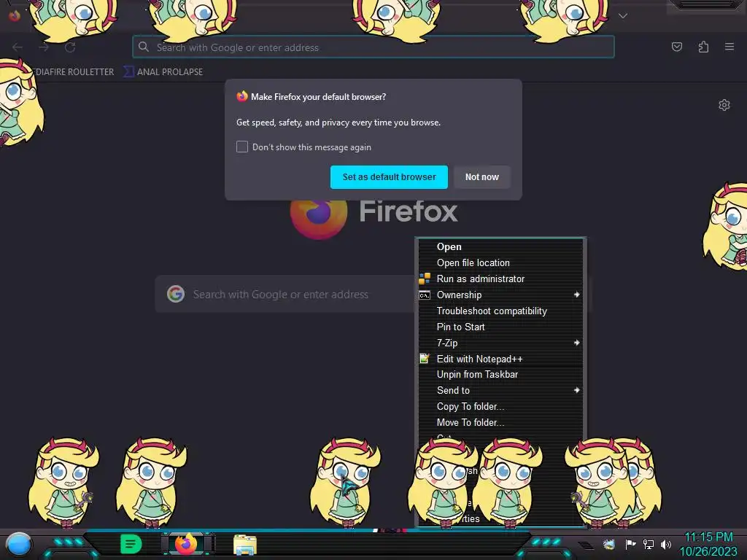Open the ANAL PROLAPSE bookmark

[x=163, y=72]
